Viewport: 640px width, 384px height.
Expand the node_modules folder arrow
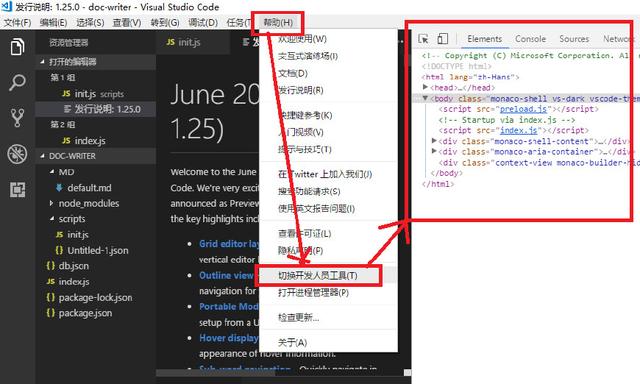click(51, 203)
